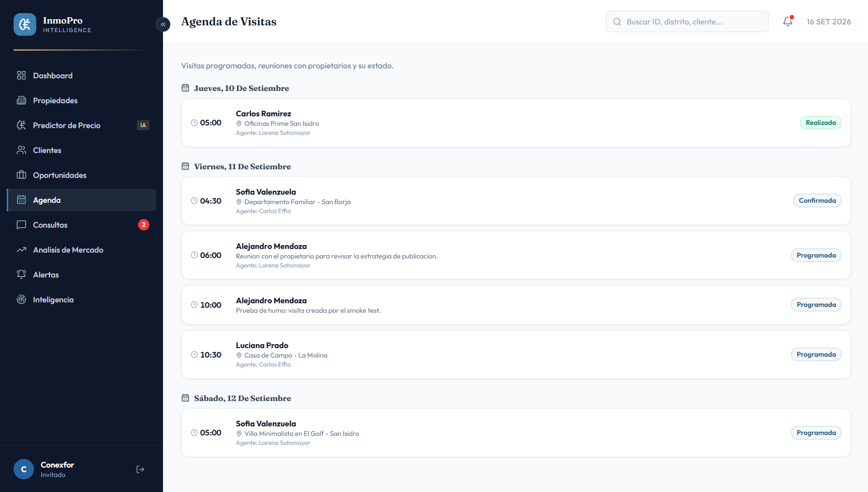Click the IA badge on Predictor de Precio
Viewport: 868px width, 492px height.
pos(143,125)
